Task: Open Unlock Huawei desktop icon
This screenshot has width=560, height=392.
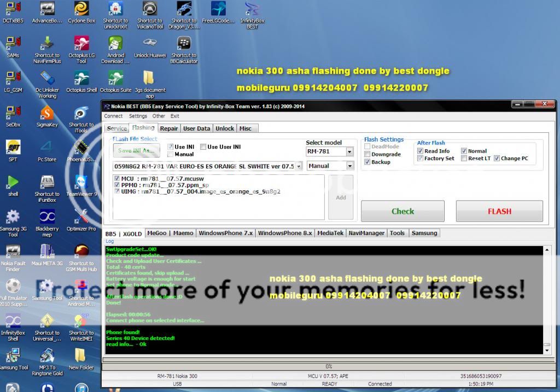Action: [150, 47]
